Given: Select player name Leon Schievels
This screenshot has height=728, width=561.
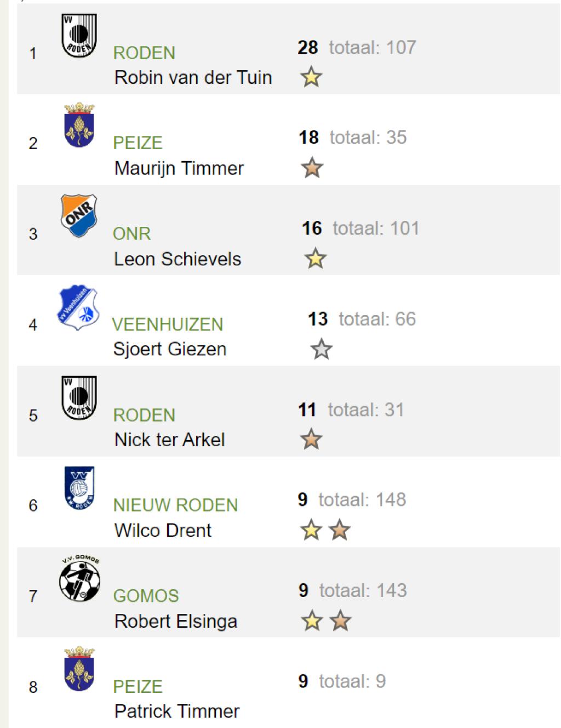Looking at the screenshot, I should coord(178,259).
